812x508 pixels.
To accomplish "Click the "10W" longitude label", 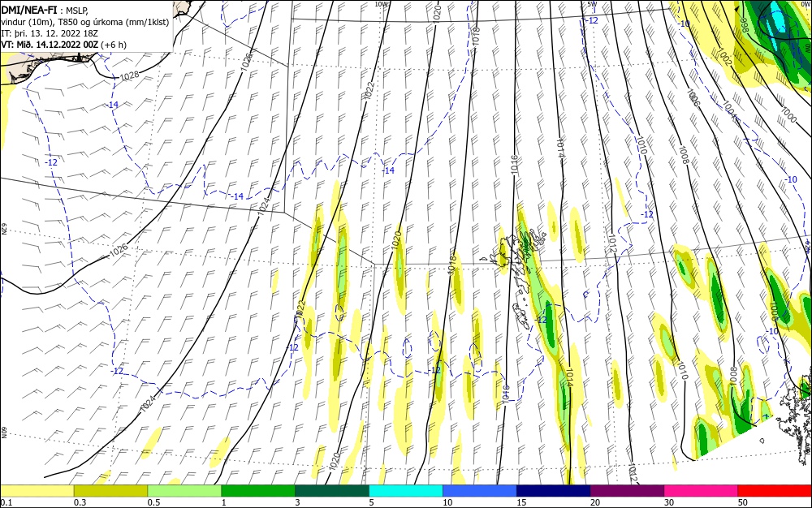I will click(381, 4).
